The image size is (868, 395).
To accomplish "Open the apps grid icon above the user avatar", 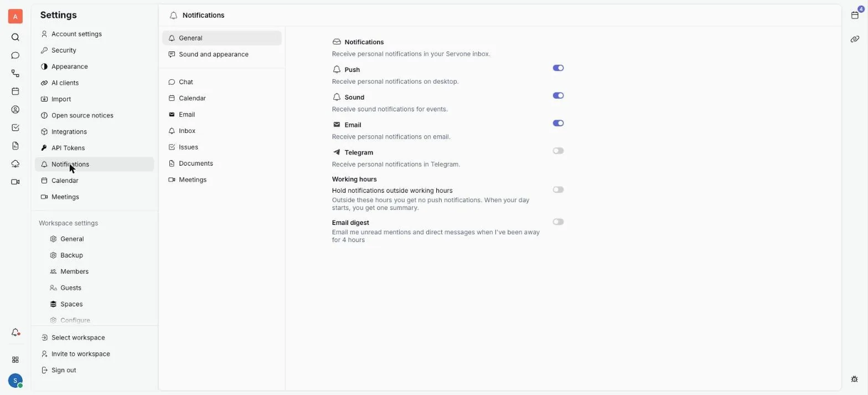I will pyautogui.click(x=15, y=360).
